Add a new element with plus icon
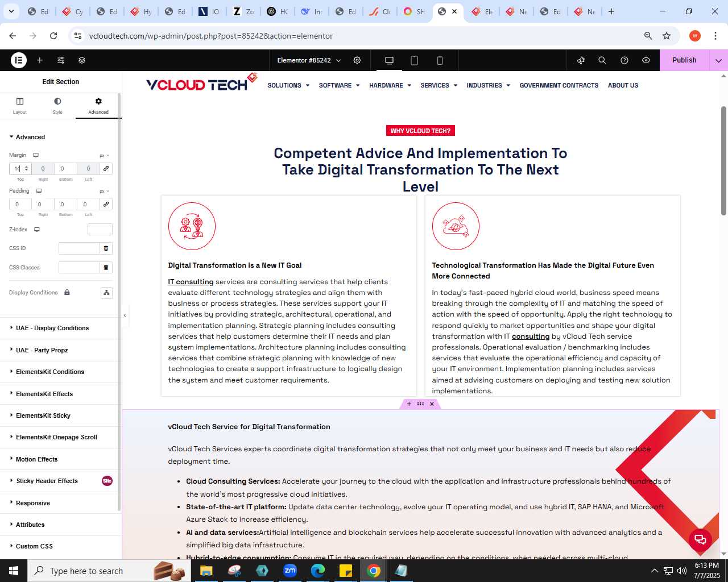 click(40, 60)
